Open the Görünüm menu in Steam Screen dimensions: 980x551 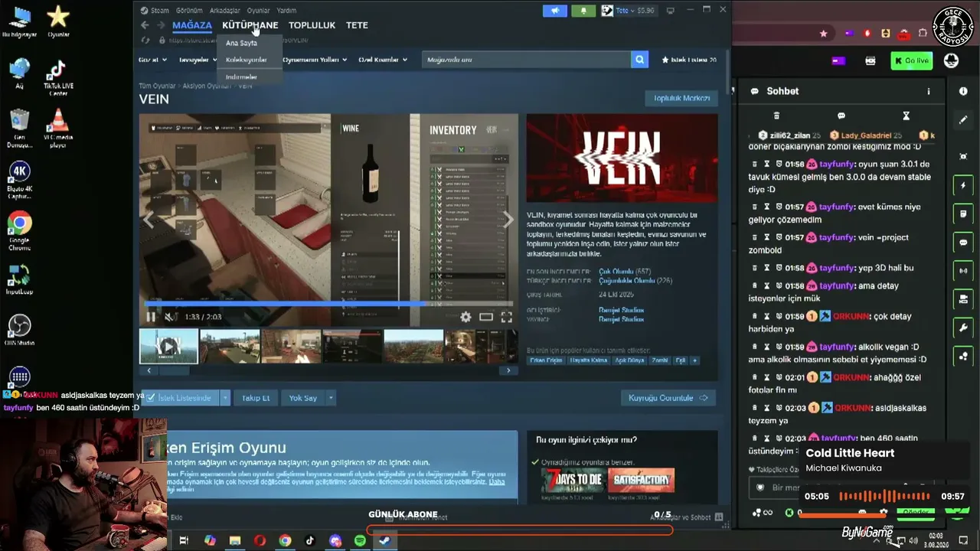pos(189,11)
